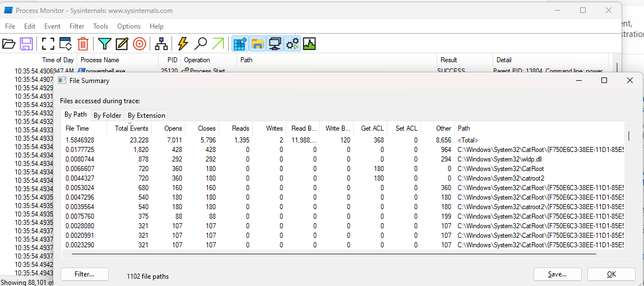Toggle Show Process and Thread Activity gears
The width and height of the screenshot is (644, 286).
(x=293, y=44)
